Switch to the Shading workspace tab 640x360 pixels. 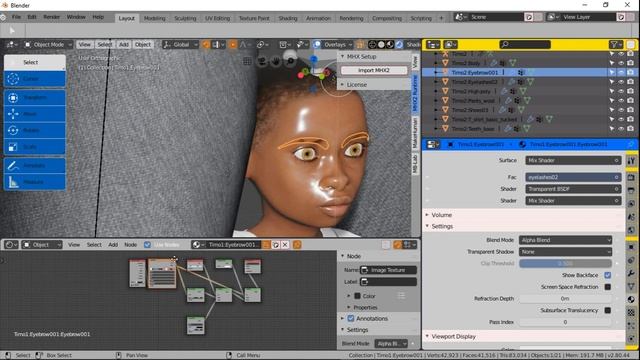coord(288,18)
